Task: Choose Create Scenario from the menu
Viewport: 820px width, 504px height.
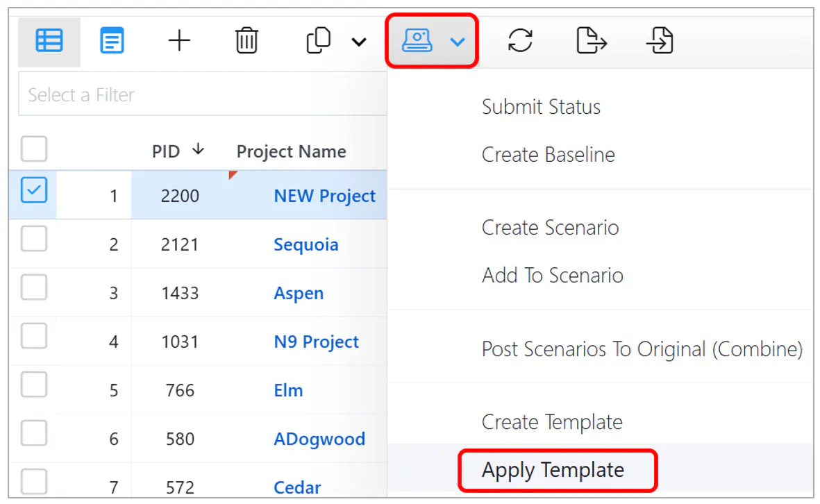Action: pos(550,228)
